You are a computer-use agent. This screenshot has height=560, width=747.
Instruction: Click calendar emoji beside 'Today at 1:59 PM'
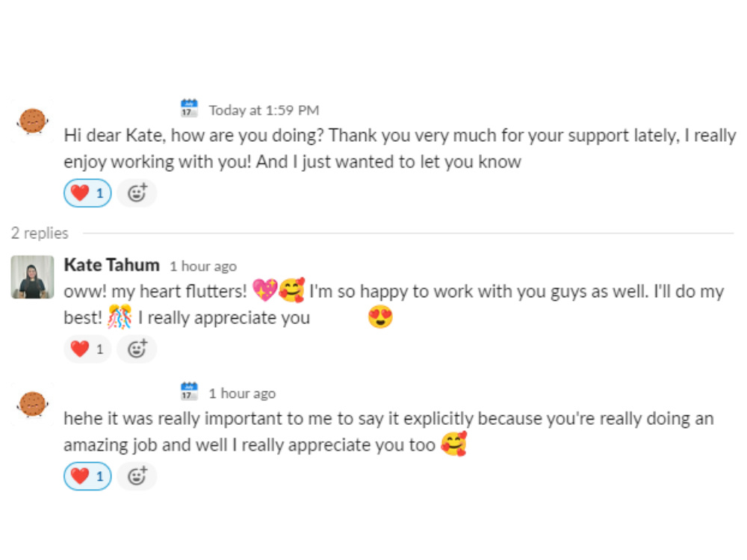click(189, 108)
